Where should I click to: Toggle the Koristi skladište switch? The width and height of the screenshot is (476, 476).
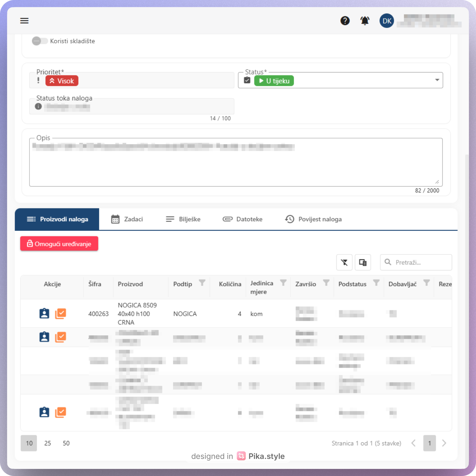tap(40, 41)
